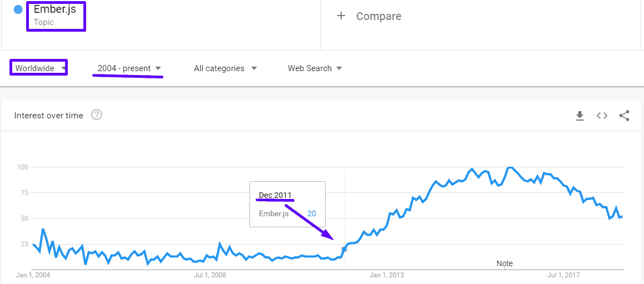This screenshot has width=644, height=284.
Task: Share the Interest over time chart
Action: point(624,116)
